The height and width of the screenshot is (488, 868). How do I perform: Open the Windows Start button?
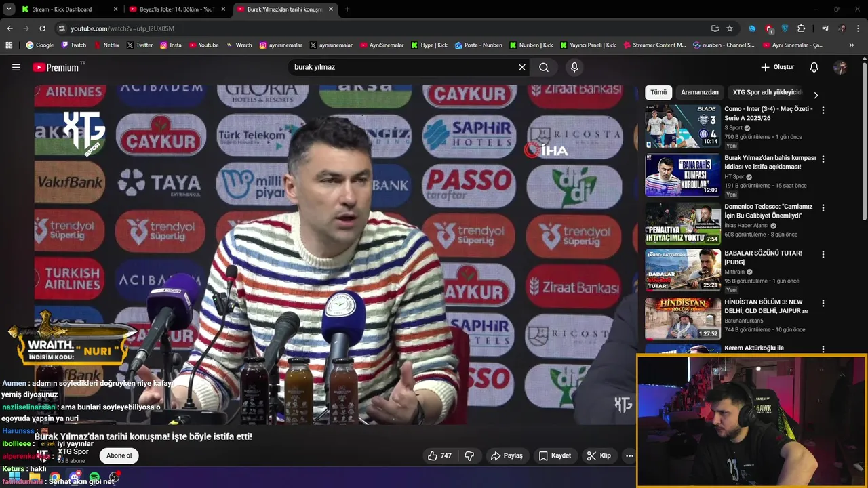coord(14,477)
